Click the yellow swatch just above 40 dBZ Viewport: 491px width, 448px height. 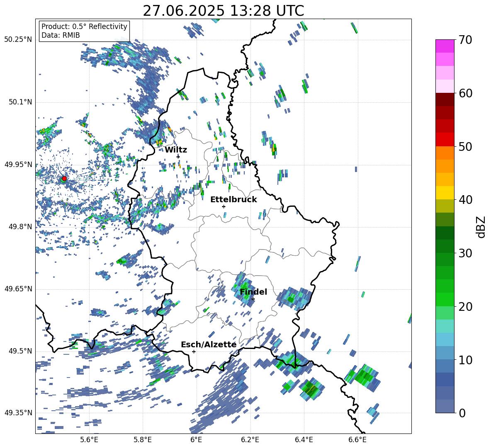coord(445,193)
